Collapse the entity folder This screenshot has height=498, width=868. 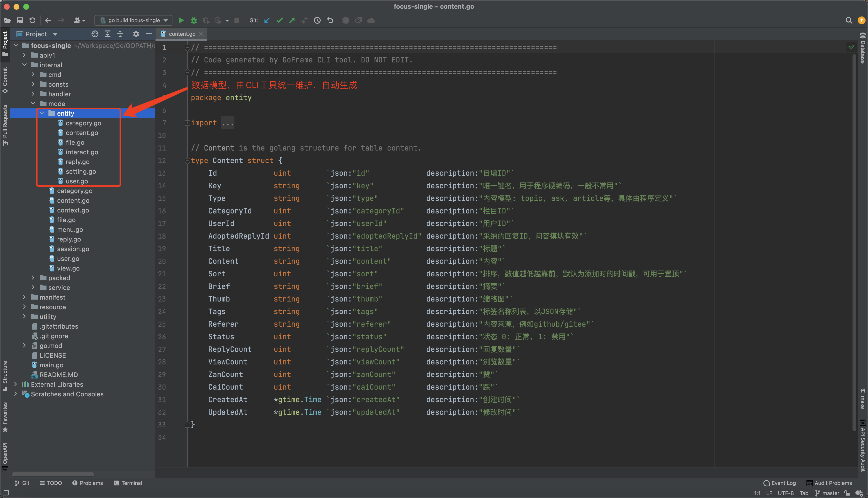[x=42, y=113]
